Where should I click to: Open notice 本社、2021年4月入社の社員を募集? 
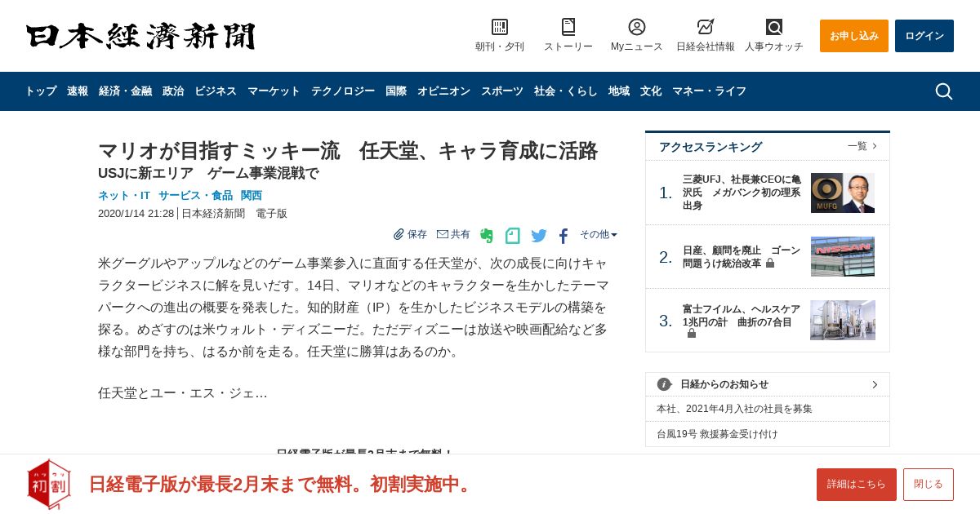pos(734,409)
